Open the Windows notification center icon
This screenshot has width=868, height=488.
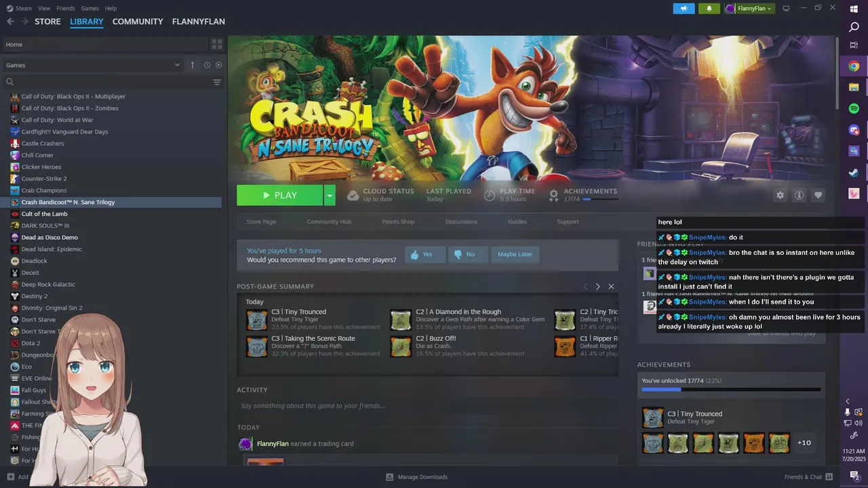click(854, 476)
